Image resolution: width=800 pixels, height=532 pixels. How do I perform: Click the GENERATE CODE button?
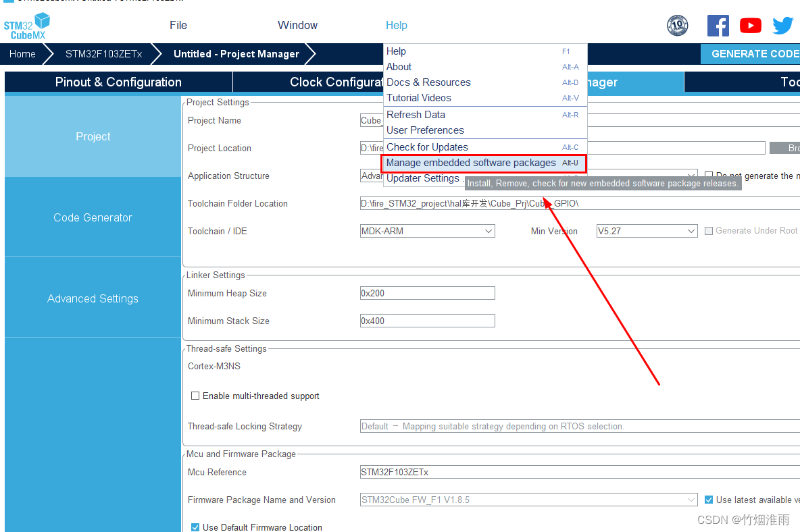click(750, 54)
